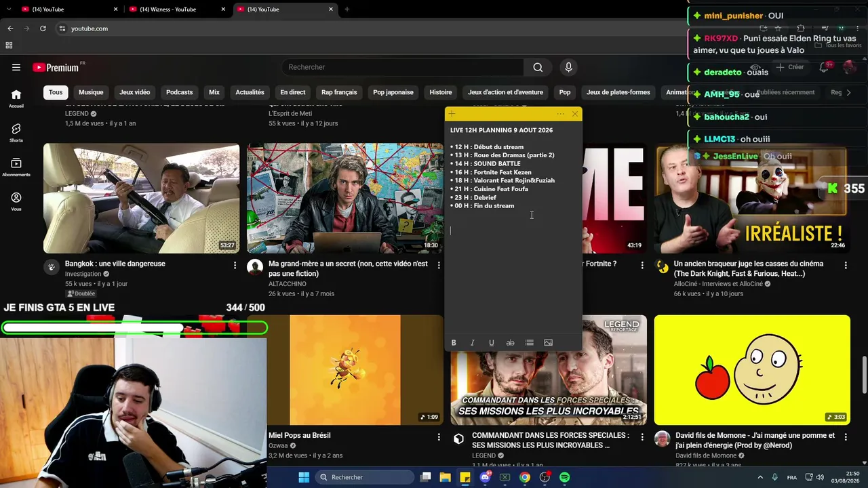Go back with browser back arrow
Screen dimensions: 868x488
point(10,28)
